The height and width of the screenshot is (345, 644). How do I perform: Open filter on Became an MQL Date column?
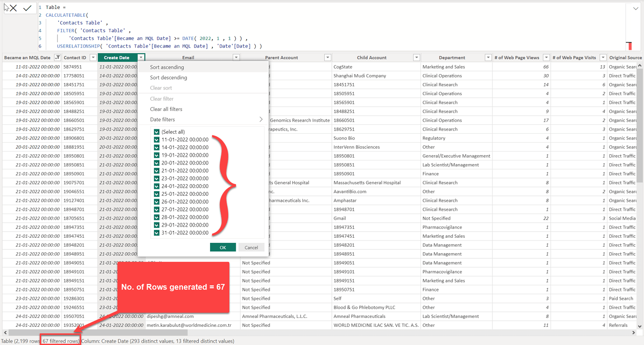pos(57,58)
